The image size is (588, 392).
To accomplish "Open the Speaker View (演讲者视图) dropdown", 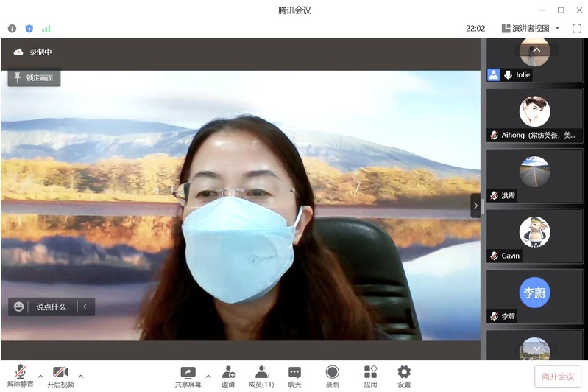I will click(x=531, y=29).
